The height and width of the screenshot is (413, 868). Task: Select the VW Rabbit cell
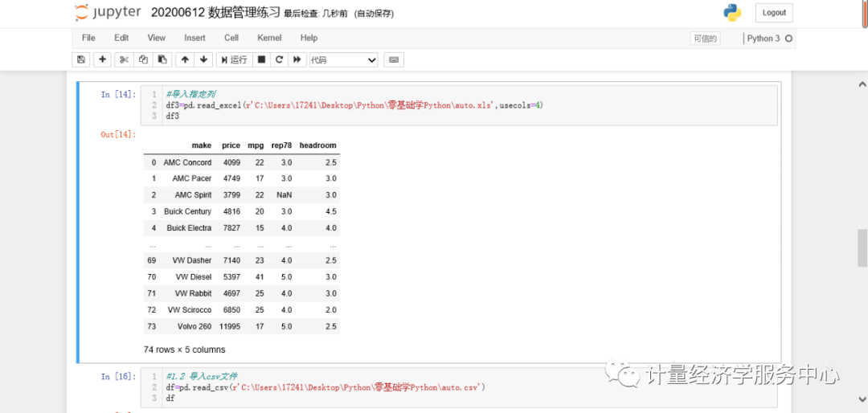[193, 293]
